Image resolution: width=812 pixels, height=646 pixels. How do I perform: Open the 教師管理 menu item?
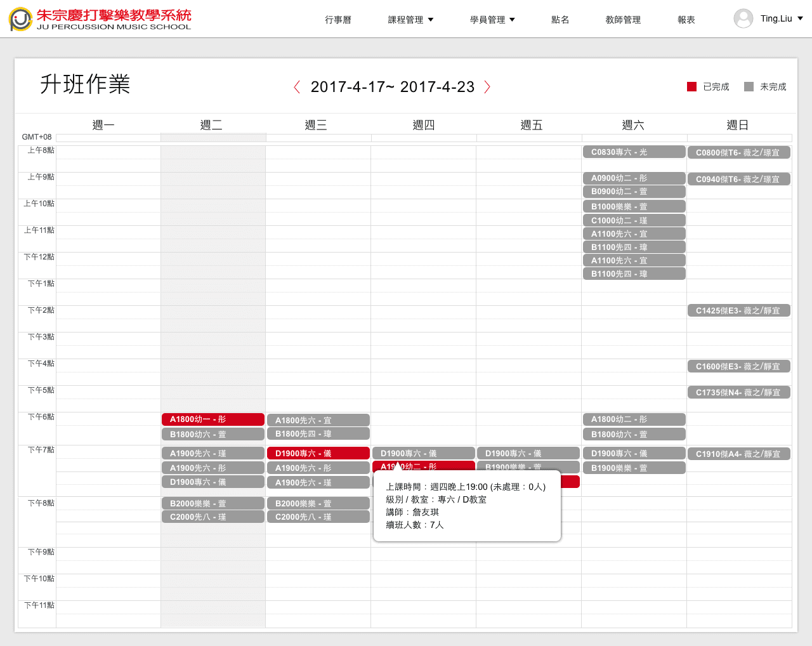[x=623, y=20]
